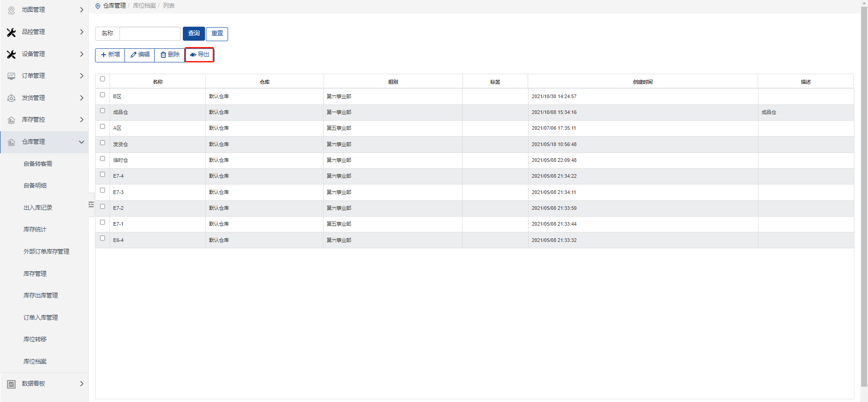The image size is (868, 402).
Task: Tick the checkbox for row E7-4
Action: click(x=102, y=175)
